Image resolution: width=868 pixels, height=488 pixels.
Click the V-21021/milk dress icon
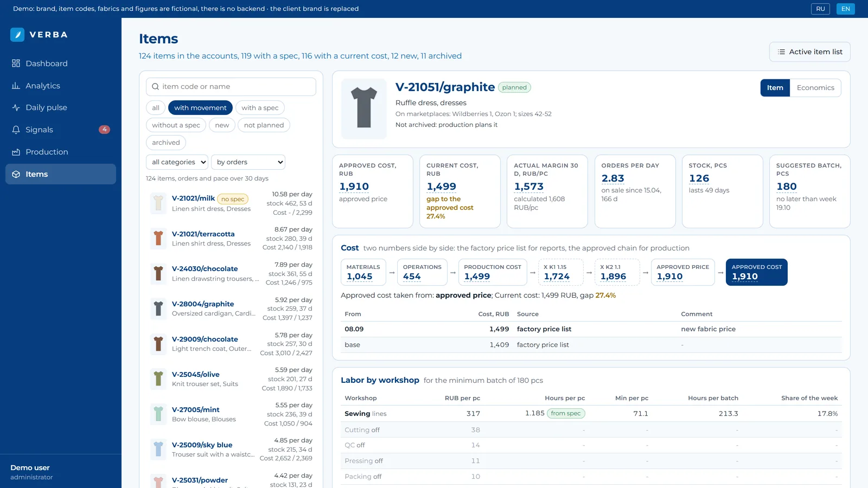click(158, 203)
